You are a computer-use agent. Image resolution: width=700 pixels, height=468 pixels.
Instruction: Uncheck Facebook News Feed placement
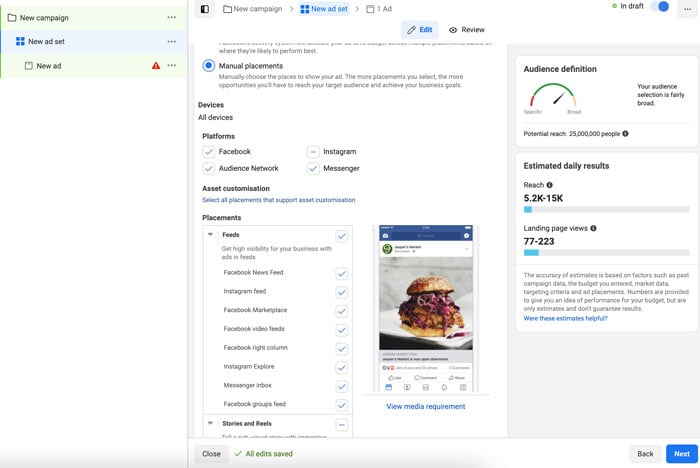pyautogui.click(x=342, y=273)
